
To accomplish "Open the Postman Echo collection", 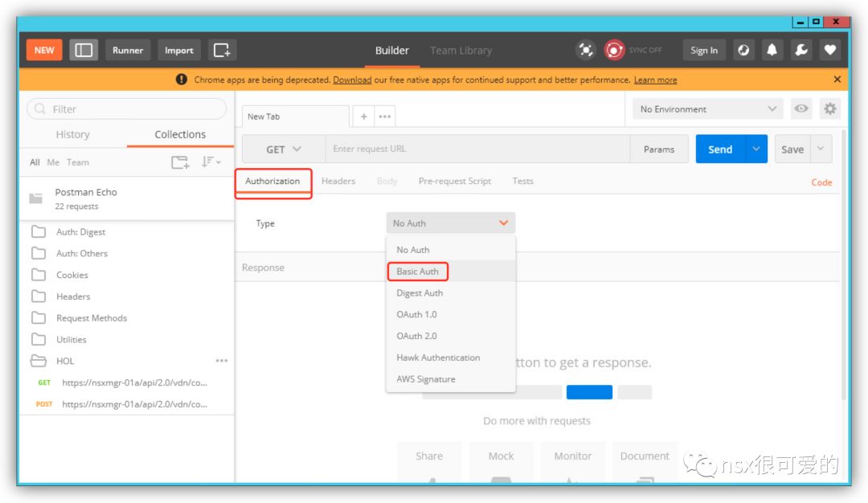I will coord(127,198).
